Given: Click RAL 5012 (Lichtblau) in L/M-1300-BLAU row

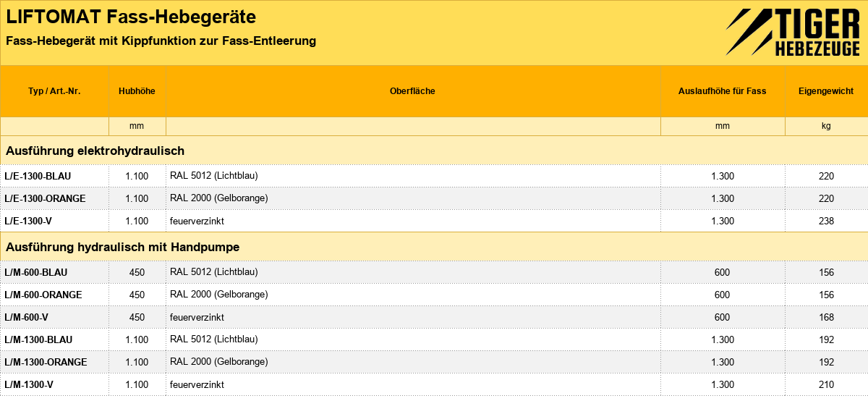Looking at the screenshot, I should coord(214,339).
